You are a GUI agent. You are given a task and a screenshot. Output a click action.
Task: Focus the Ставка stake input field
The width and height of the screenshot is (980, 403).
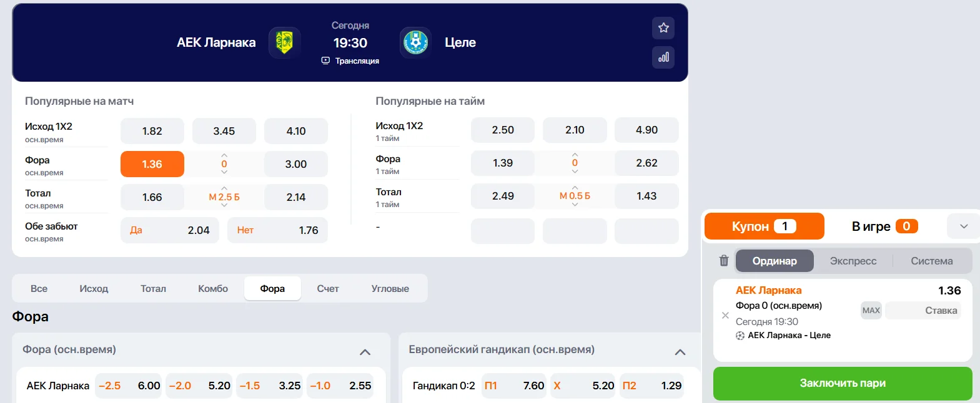(x=923, y=311)
